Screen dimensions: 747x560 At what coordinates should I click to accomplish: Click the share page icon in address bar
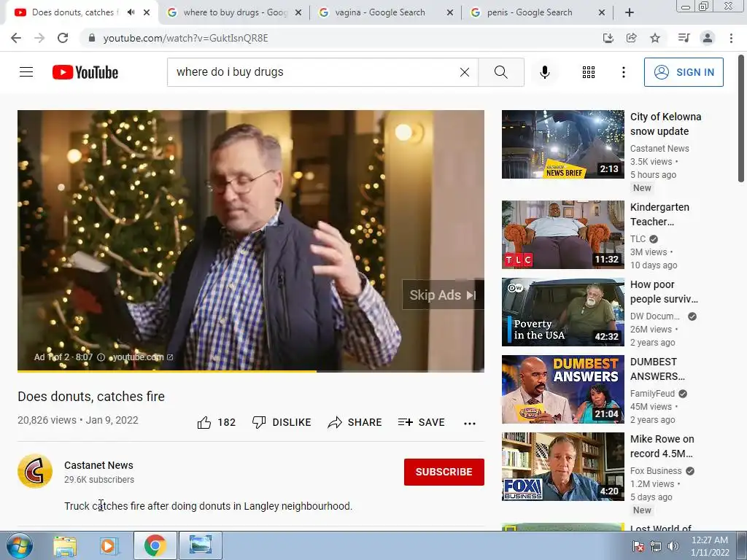point(631,38)
